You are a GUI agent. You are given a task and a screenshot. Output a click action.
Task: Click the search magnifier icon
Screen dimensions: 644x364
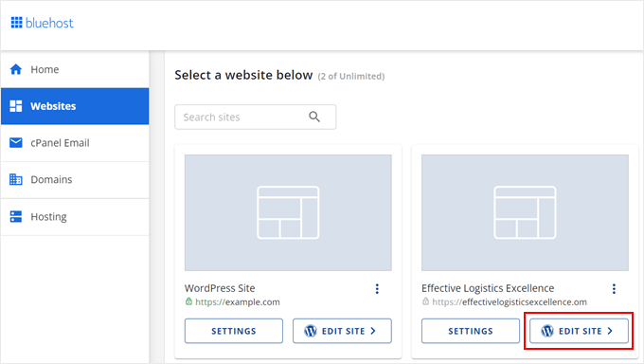point(314,117)
